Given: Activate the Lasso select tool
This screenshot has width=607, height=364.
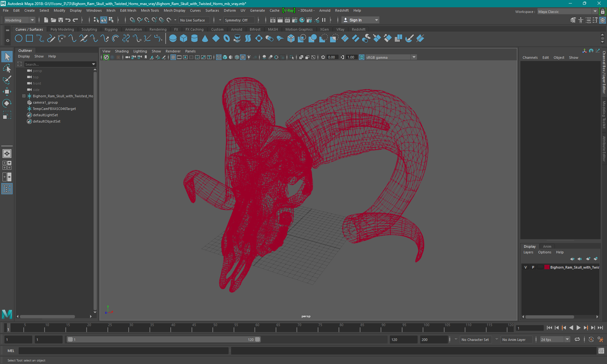Looking at the screenshot, I should coord(7,68).
